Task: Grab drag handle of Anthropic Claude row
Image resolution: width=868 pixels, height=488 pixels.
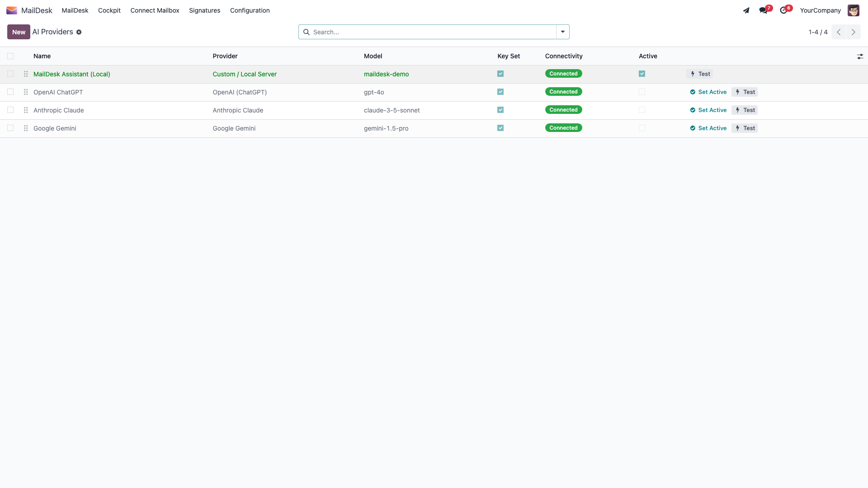Action: pyautogui.click(x=26, y=110)
